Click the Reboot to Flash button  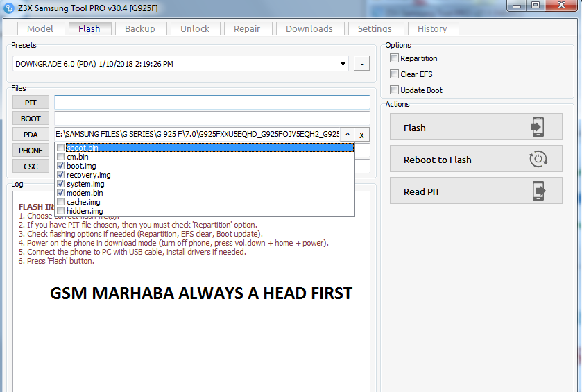click(476, 159)
